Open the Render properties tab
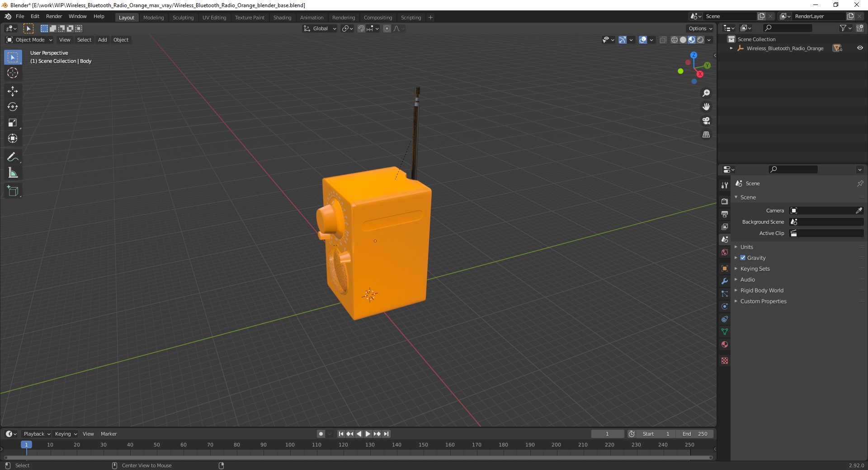The width and height of the screenshot is (868, 470). pos(725,201)
